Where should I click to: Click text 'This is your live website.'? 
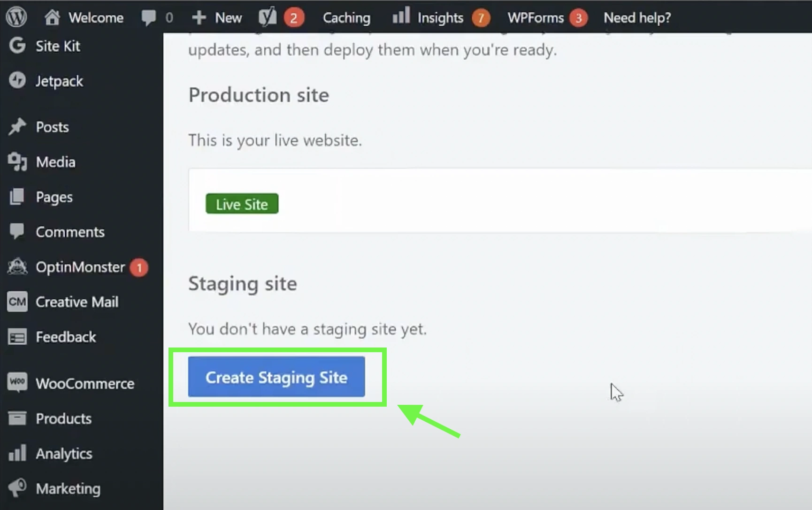tap(275, 140)
